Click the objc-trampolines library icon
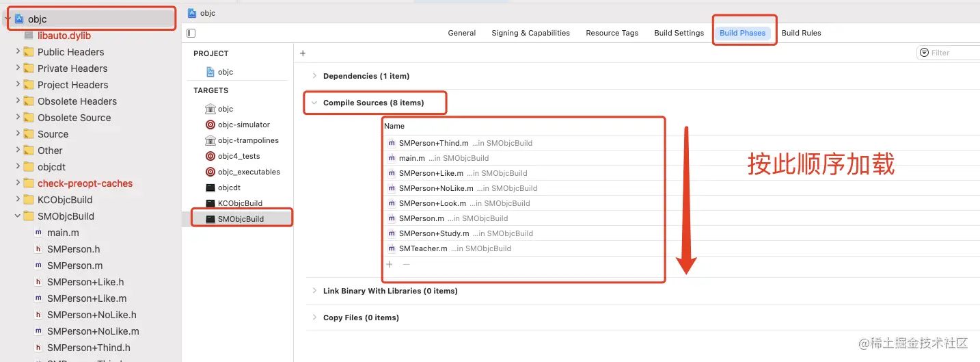The width and height of the screenshot is (980, 362). tap(210, 140)
